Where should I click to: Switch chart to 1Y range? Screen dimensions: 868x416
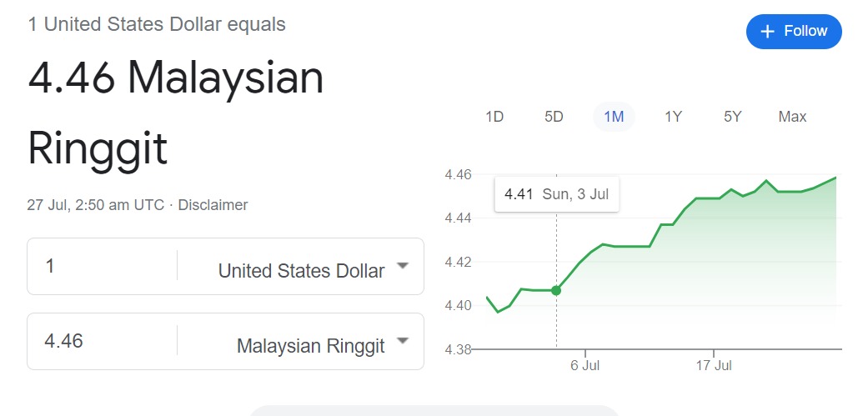tap(673, 117)
